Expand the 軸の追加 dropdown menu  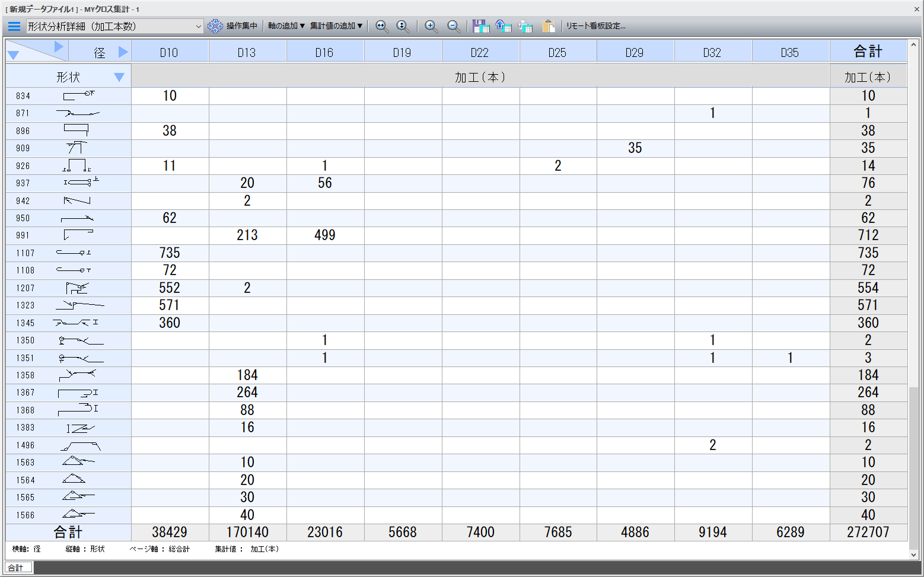pyautogui.click(x=286, y=26)
